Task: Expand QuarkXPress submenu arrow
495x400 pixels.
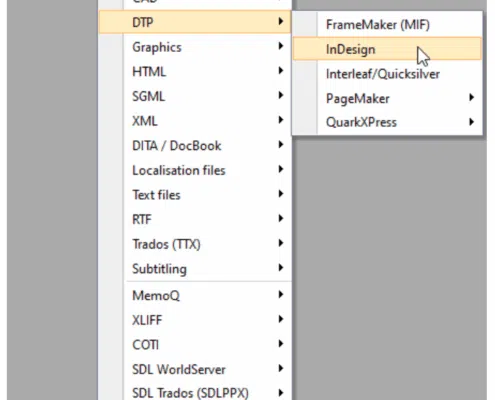Action: pos(471,122)
